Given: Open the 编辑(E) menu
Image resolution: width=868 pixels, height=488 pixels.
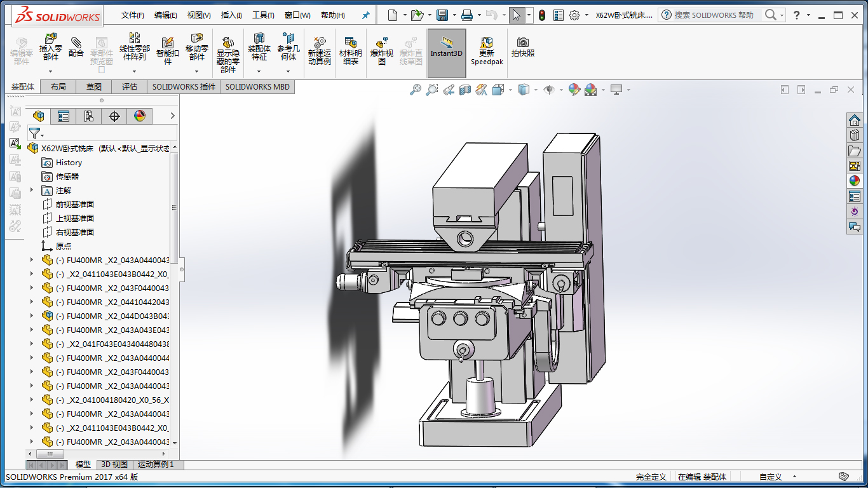Looking at the screenshot, I should click(166, 15).
